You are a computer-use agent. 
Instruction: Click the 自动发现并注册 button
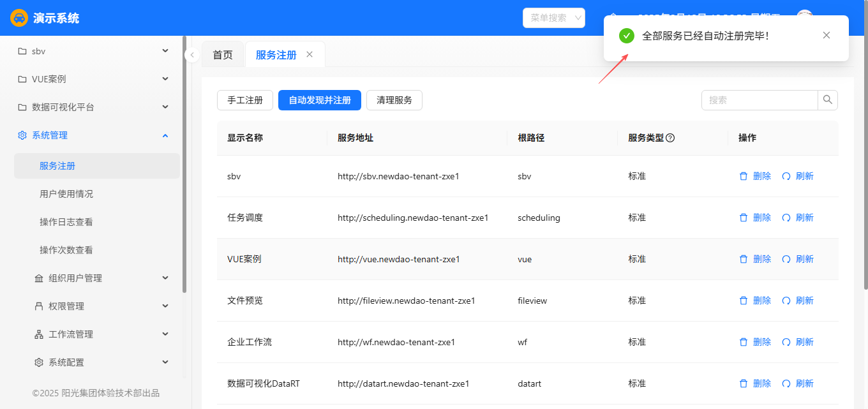point(320,100)
